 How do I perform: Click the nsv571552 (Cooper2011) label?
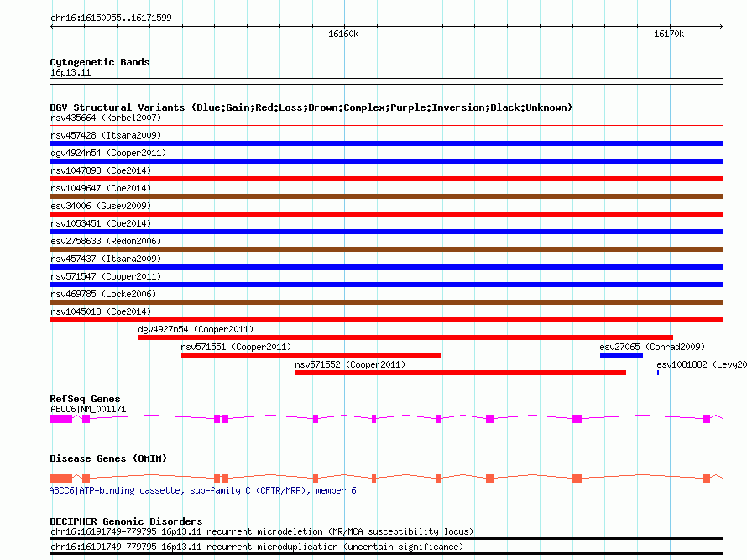click(x=350, y=364)
